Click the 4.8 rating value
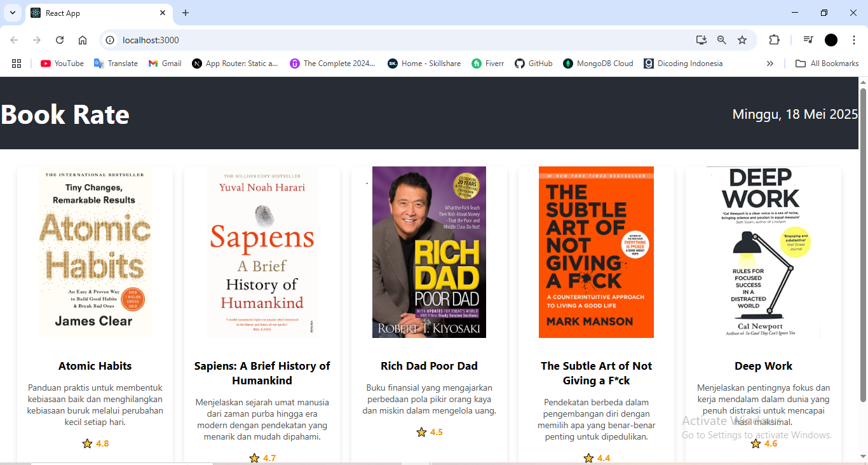 102,444
